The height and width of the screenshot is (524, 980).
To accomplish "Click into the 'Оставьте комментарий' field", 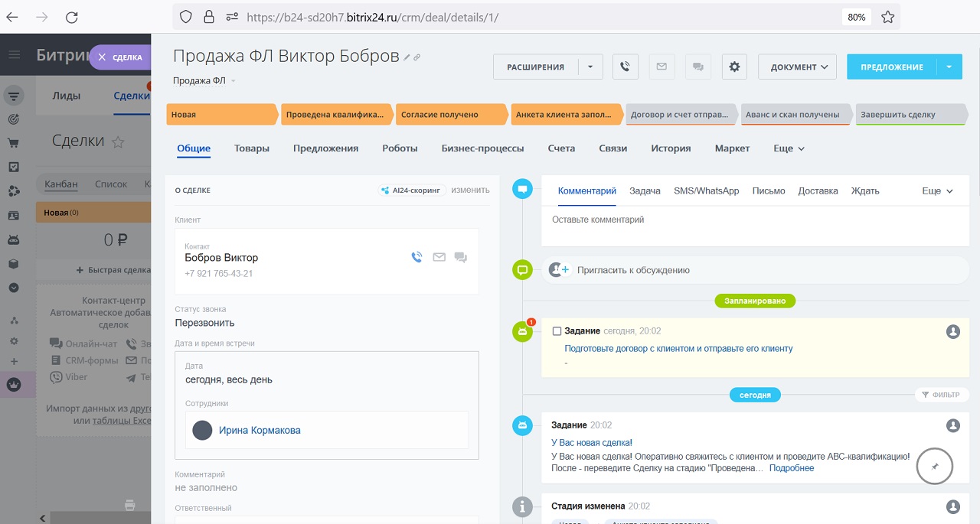I will click(754, 220).
